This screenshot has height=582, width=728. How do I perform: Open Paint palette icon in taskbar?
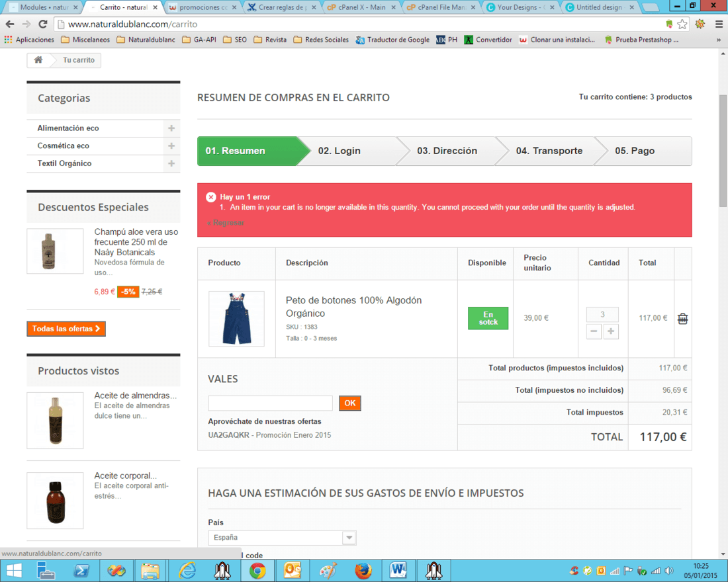click(328, 570)
